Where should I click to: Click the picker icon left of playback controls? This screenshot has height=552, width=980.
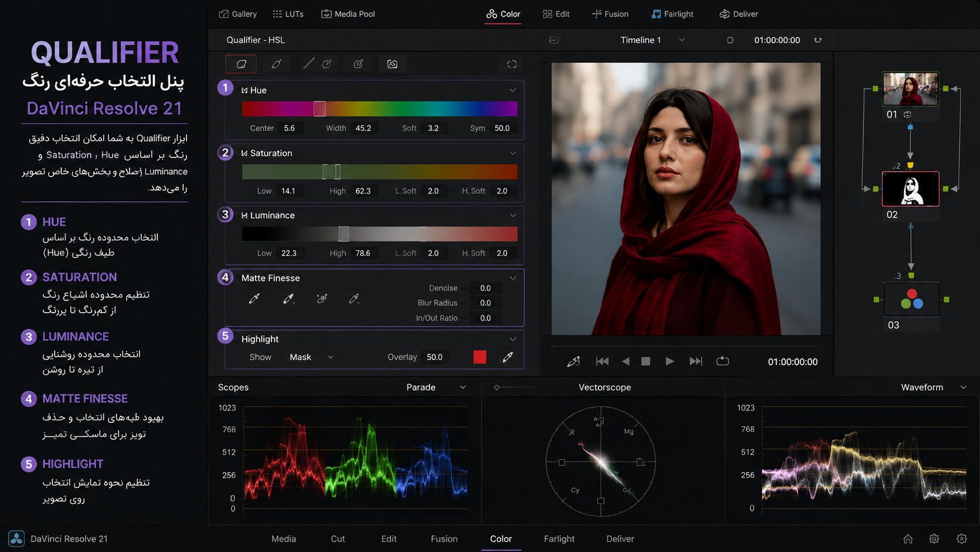coord(573,361)
